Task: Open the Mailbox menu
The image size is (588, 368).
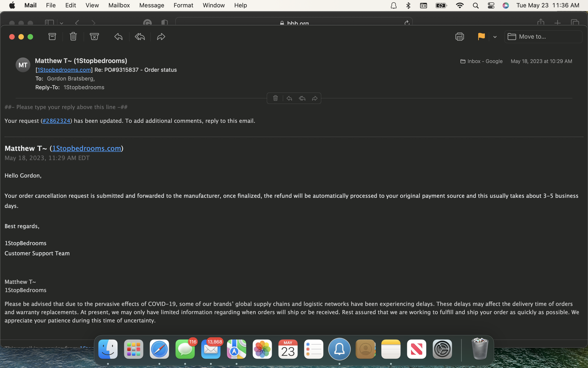Action: (x=119, y=5)
